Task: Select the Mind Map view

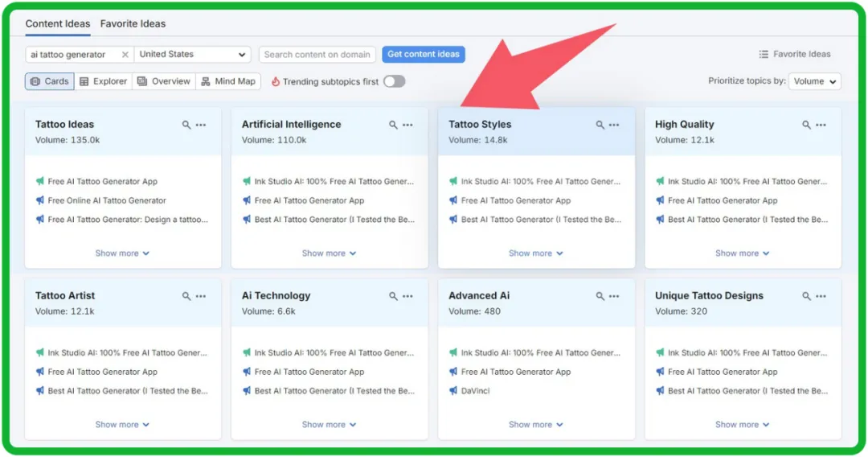Action: point(228,81)
